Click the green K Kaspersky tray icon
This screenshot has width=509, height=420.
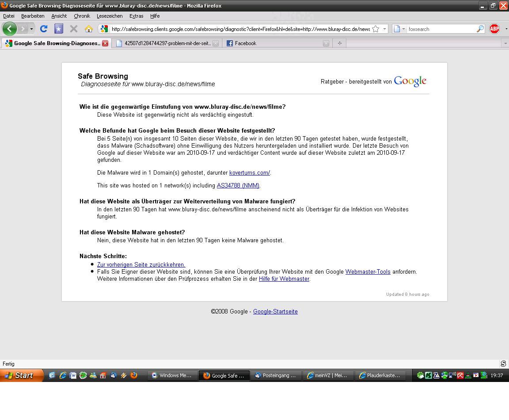(429, 375)
